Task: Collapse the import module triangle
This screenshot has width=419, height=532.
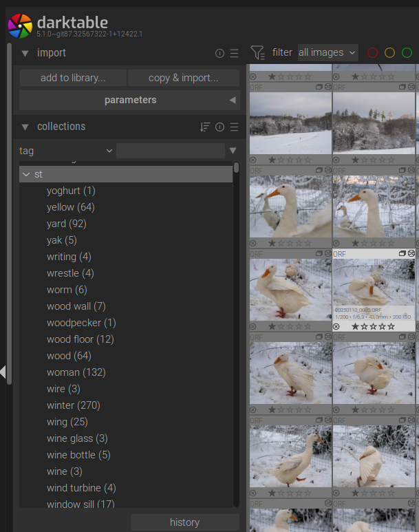Action: [25, 53]
